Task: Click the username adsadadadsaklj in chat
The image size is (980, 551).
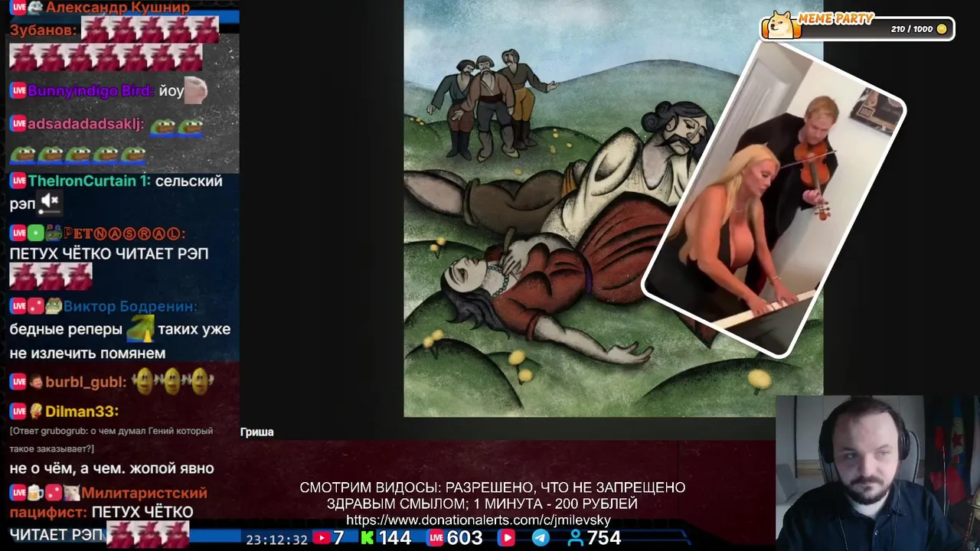Action: [x=86, y=124]
